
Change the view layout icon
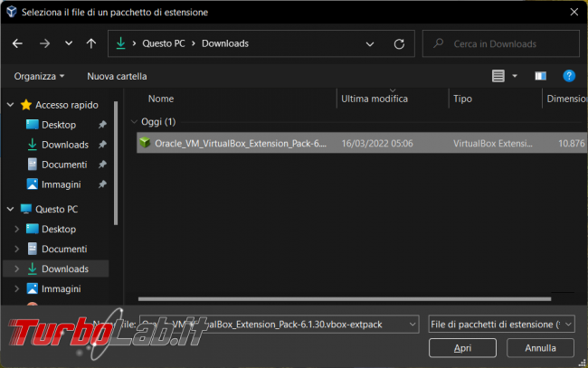498,76
